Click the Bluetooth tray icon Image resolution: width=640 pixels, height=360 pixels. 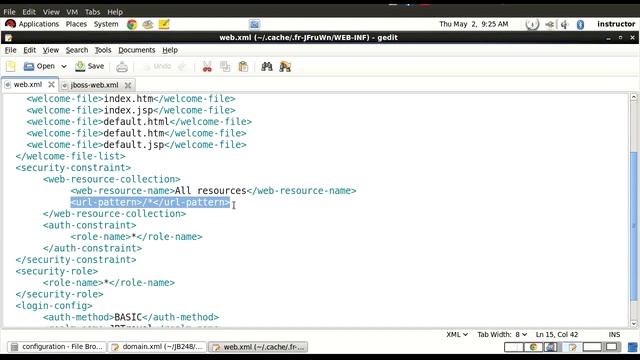pos(580,24)
